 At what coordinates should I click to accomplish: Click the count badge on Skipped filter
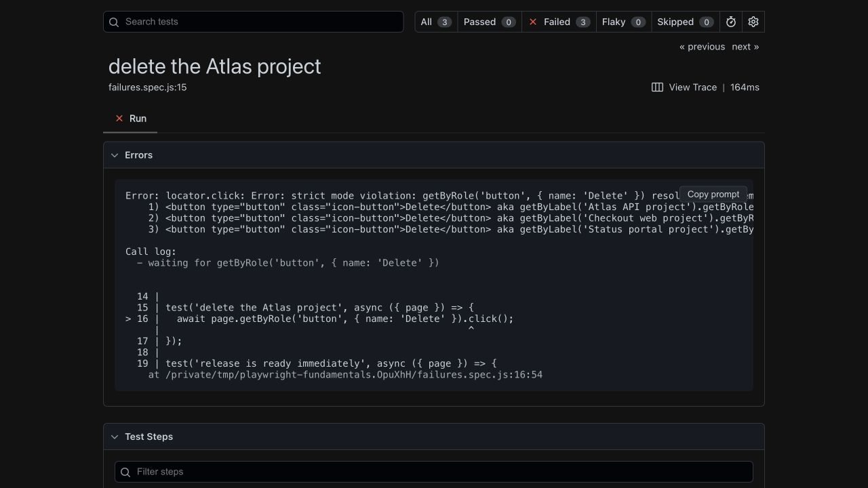click(707, 22)
